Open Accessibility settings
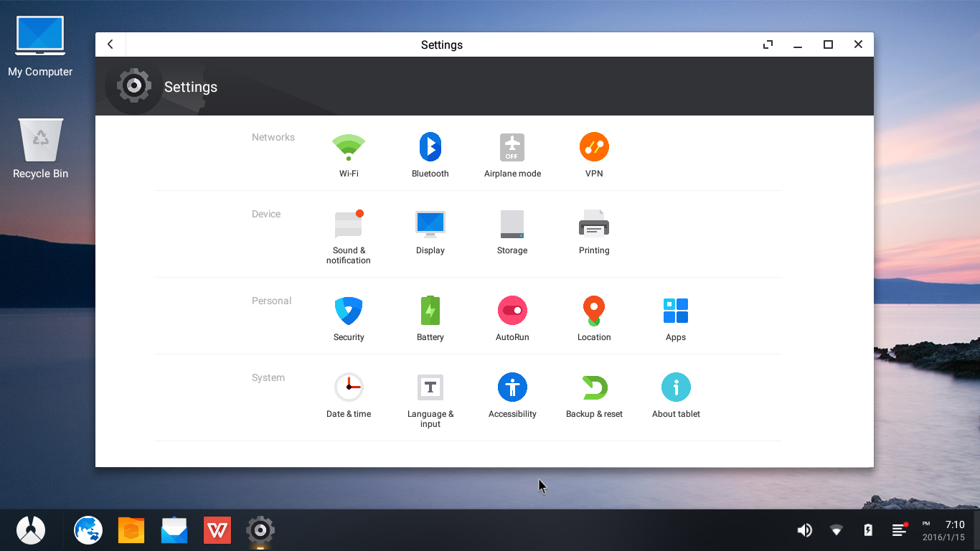Image resolution: width=980 pixels, height=551 pixels. [512, 393]
